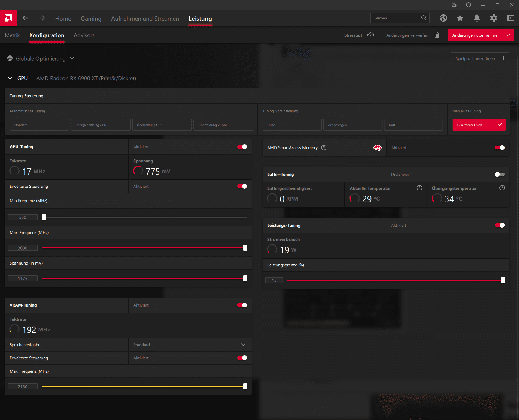Click the Leistungsgrenze slider handle
The height and width of the screenshot is (420, 519).
pos(503,280)
